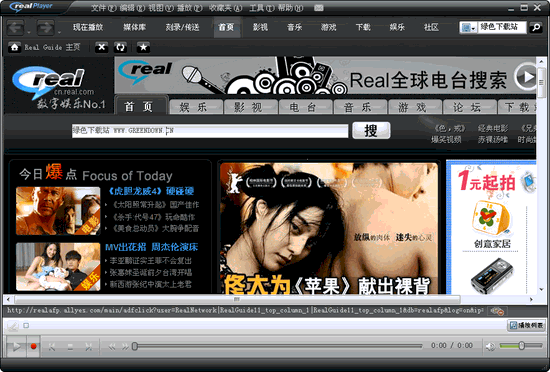The image size is (550, 372).
Task: Open the 爆笑视频 link
Action: (446, 140)
